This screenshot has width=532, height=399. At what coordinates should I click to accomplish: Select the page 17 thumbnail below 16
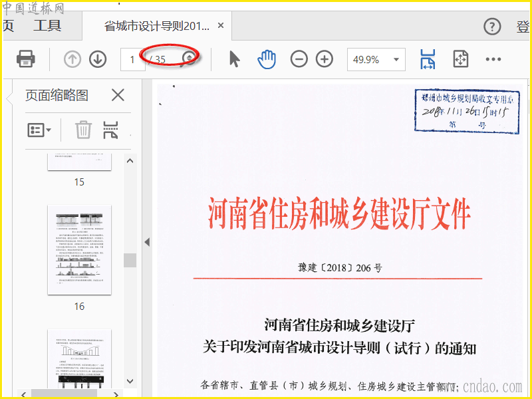79,358
